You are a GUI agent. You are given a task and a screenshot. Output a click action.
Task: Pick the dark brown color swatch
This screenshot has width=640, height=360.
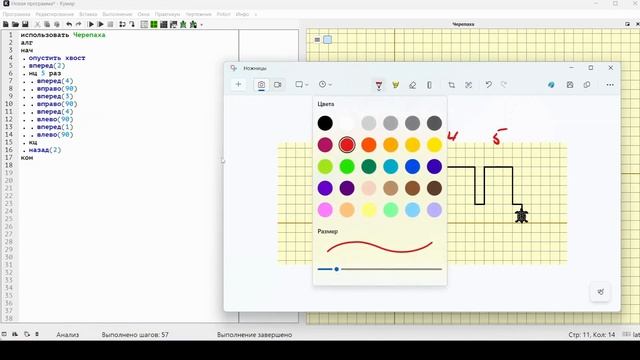pos(434,188)
